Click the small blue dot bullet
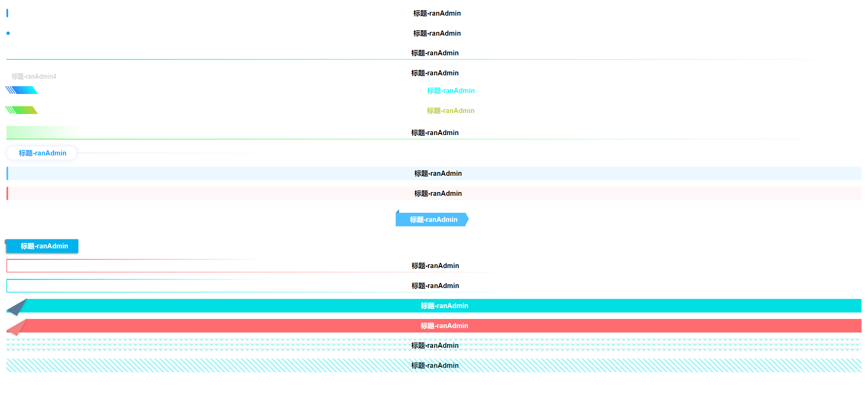 [x=8, y=33]
